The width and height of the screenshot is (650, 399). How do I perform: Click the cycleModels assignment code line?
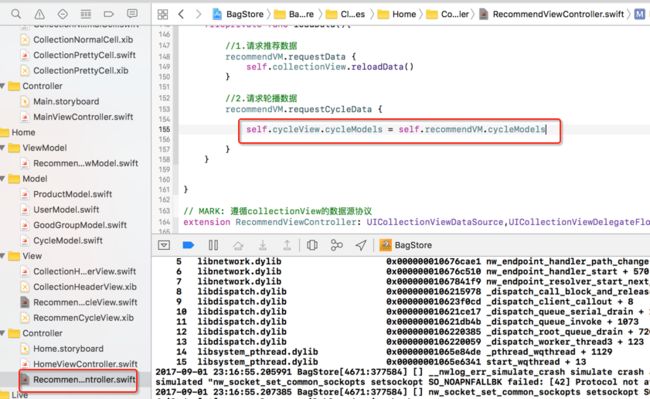396,130
